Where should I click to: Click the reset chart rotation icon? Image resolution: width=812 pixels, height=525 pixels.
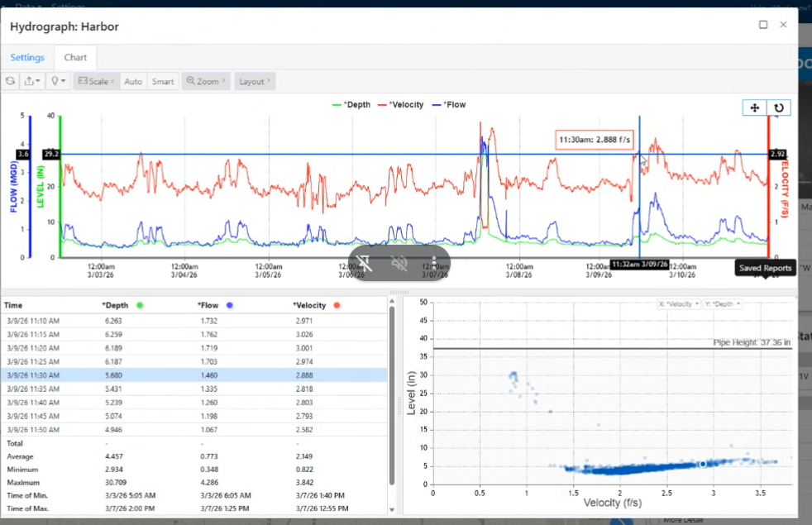(x=777, y=107)
